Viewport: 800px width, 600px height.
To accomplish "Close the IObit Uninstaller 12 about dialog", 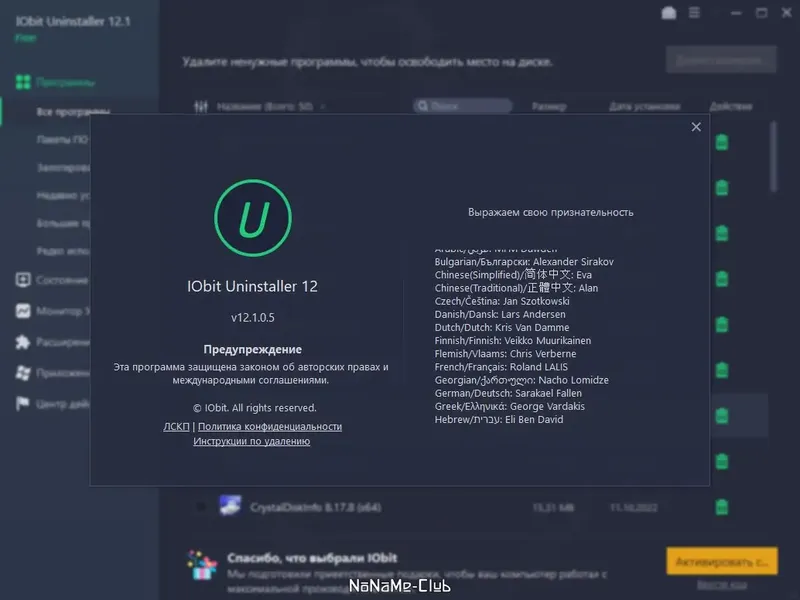I will click(696, 127).
